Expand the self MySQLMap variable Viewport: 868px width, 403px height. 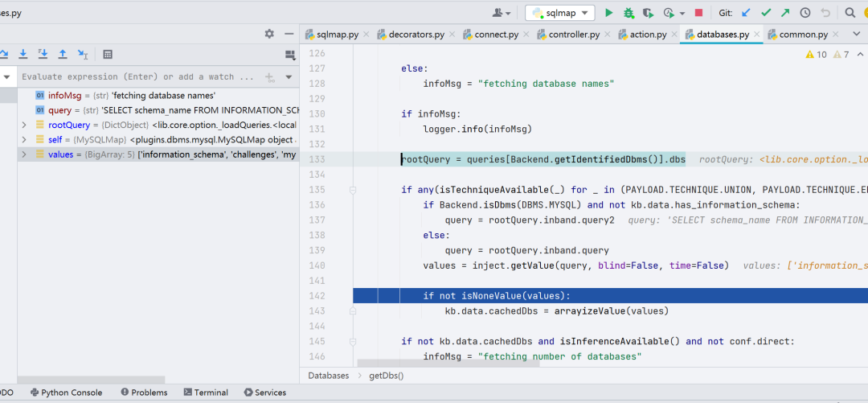point(24,140)
